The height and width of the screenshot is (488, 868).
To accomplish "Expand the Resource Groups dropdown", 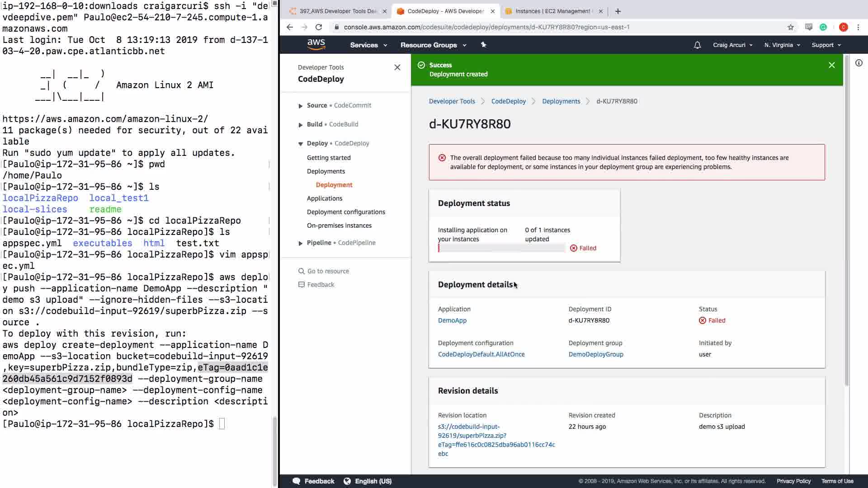I will tap(433, 45).
